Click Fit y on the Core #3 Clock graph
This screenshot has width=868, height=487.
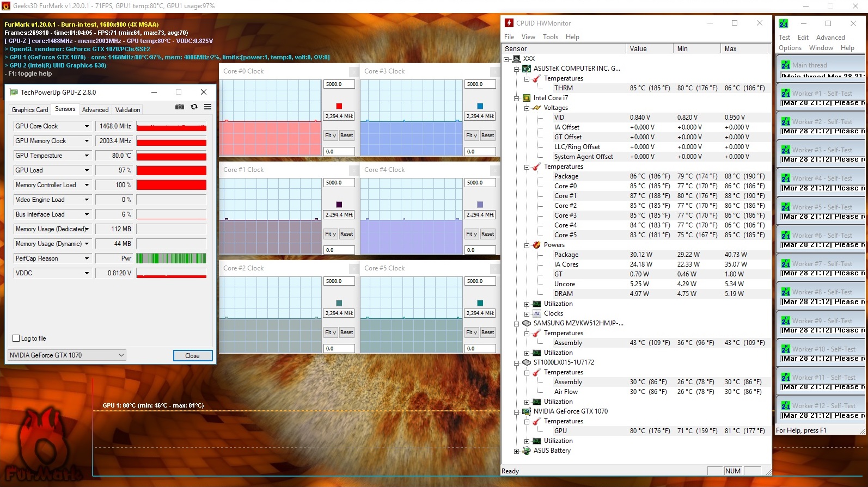tap(471, 135)
